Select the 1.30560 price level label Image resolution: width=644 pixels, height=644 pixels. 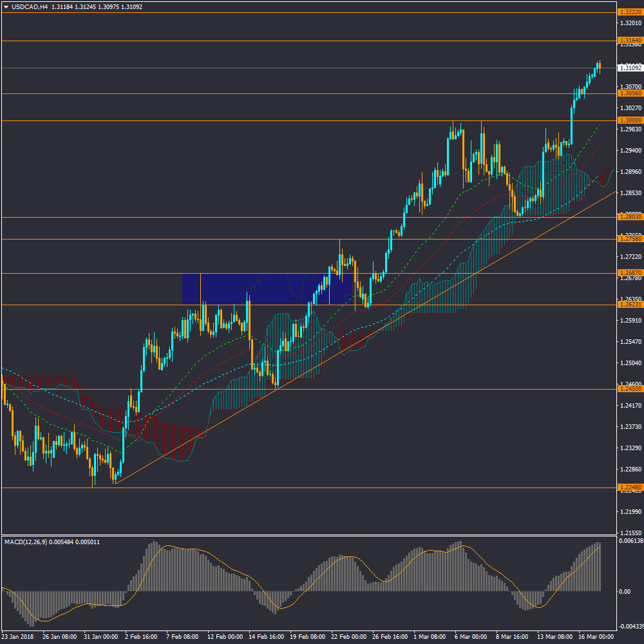pos(629,93)
